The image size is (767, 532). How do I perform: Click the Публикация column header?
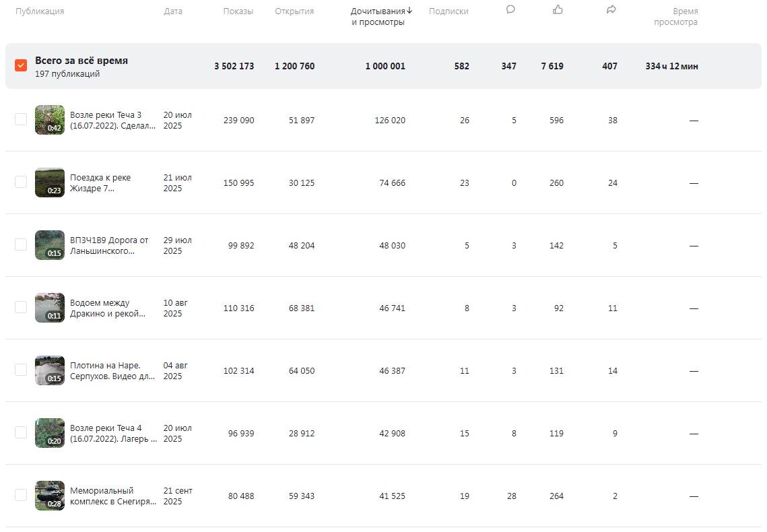pos(40,11)
